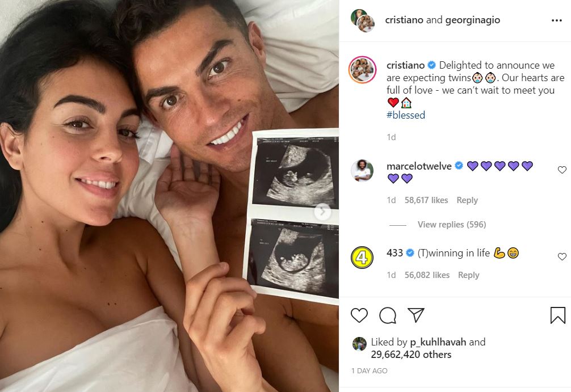Open the joint profile avatars in header
Screen dimensions: 571x392
pos(363,20)
